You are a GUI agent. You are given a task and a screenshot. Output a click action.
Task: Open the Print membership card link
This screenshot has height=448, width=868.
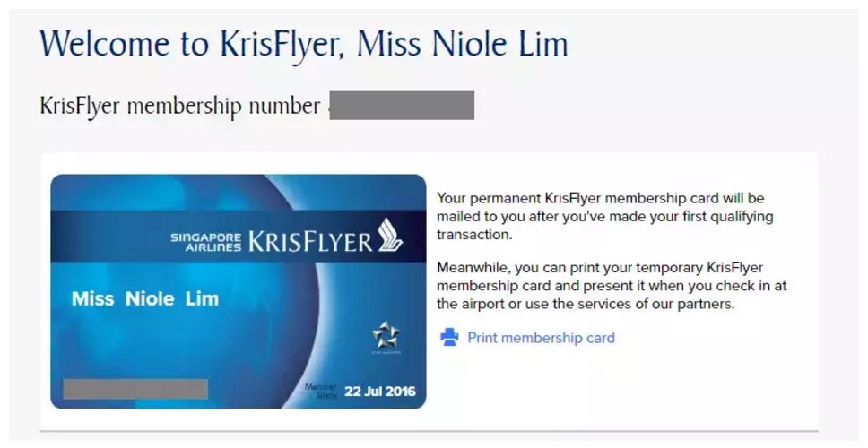tap(541, 338)
